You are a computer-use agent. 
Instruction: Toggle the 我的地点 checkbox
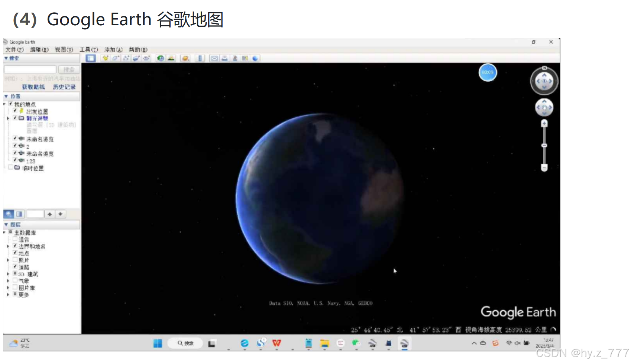point(11,104)
